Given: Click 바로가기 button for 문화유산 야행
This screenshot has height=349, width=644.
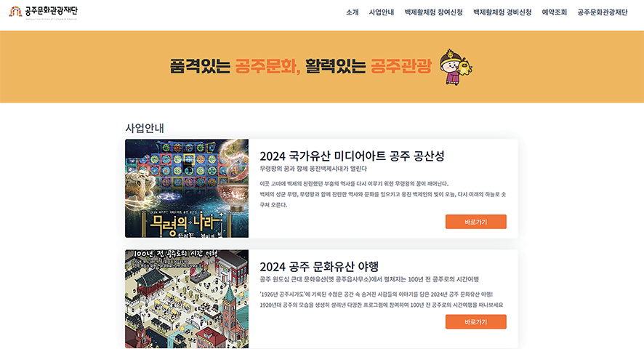Looking at the screenshot, I should (475, 322).
